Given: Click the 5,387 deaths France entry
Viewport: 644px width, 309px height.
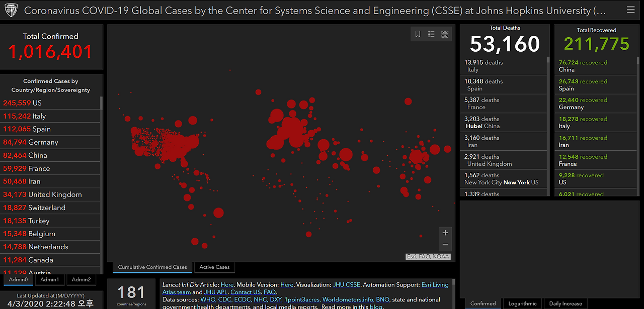Looking at the screenshot, I should tap(503, 104).
